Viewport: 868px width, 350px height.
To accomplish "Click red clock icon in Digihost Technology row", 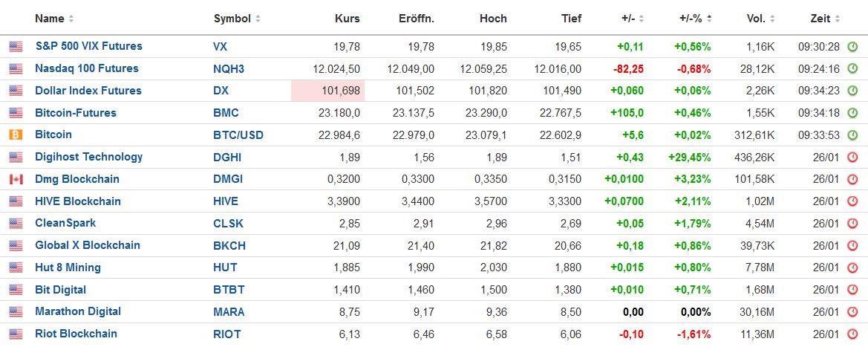I will pos(852,157).
